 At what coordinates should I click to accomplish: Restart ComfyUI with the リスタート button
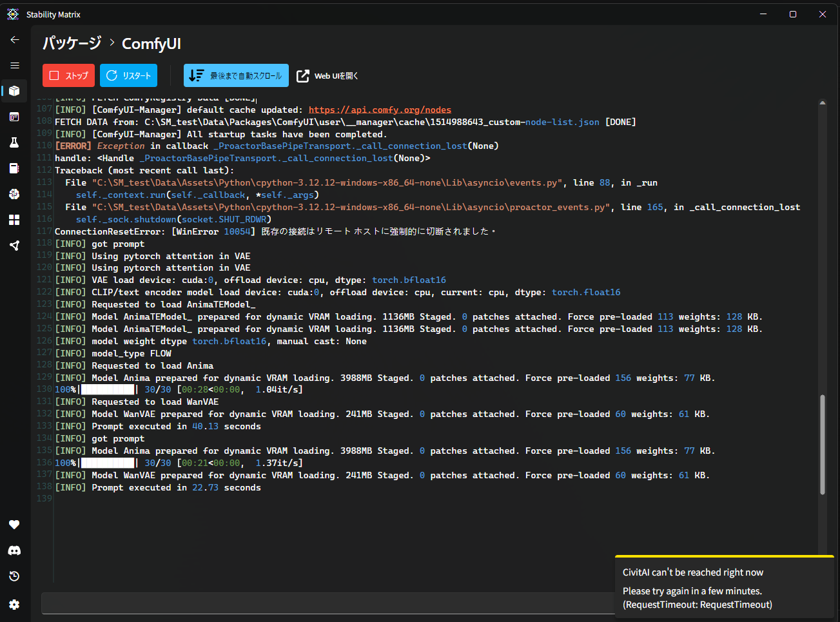click(x=128, y=75)
